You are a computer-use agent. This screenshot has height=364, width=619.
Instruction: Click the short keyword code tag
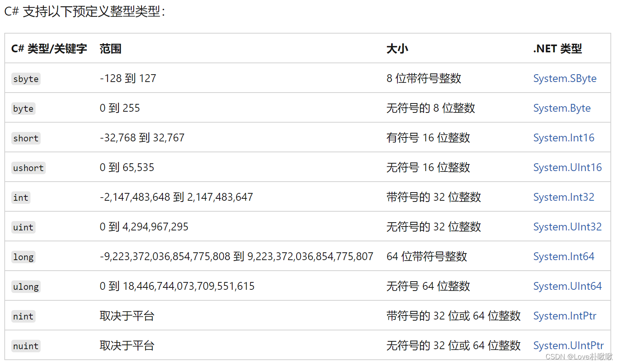pos(26,138)
